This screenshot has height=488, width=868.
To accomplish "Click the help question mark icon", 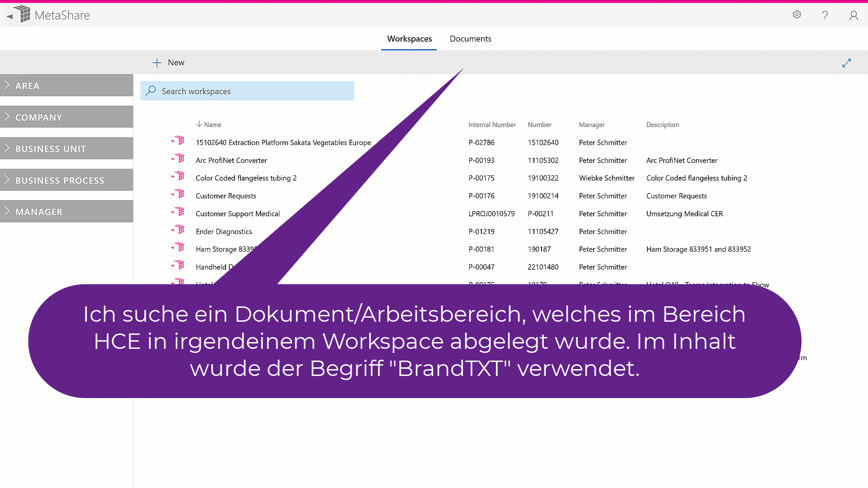I will [x=825, y=16].
